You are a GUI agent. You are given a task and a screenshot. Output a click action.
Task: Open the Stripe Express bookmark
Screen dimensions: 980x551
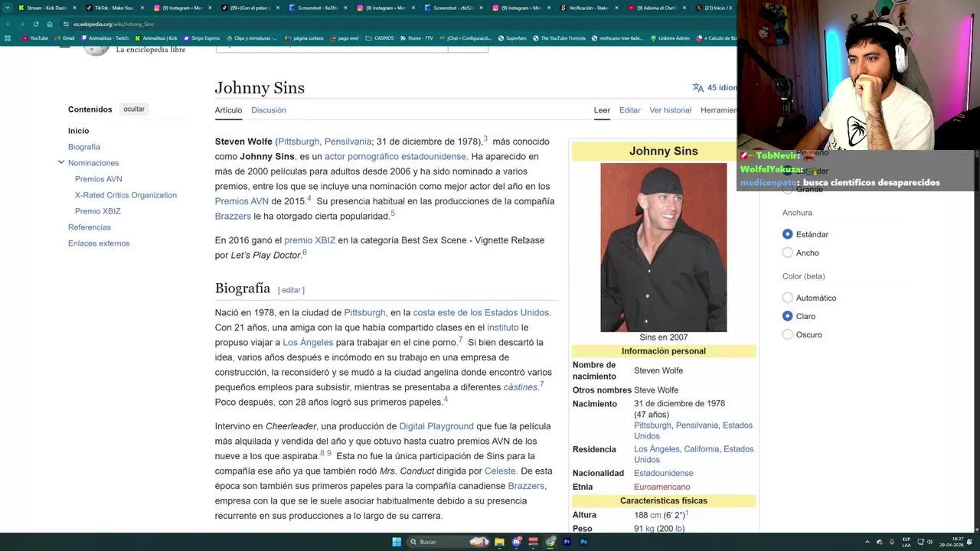(x=202, y=37)
